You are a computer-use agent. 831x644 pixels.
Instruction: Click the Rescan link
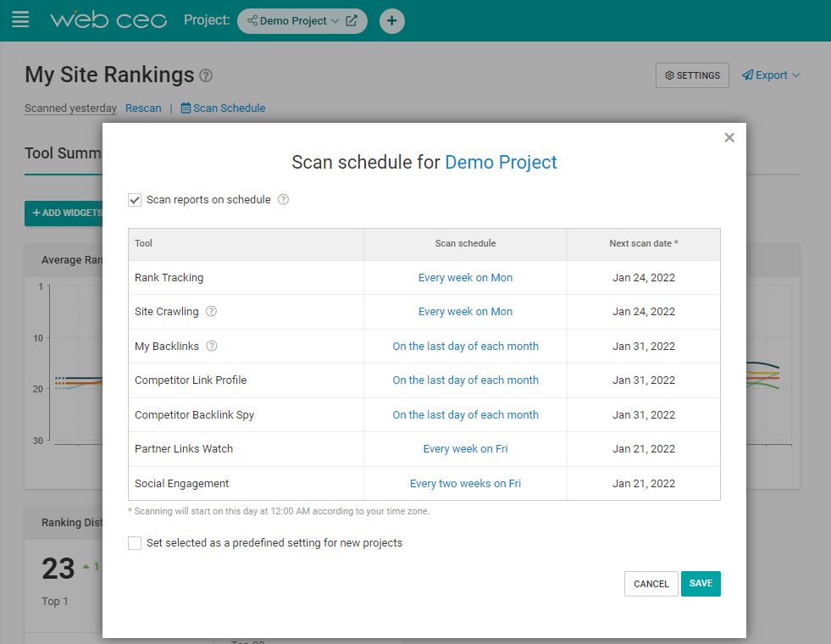click(143, 108)
